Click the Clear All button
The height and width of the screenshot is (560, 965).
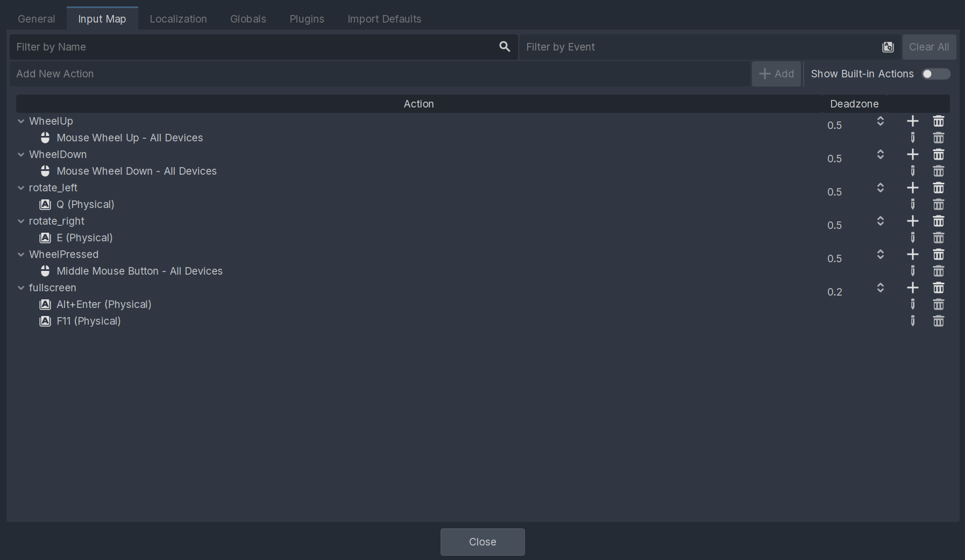(928, 47)
